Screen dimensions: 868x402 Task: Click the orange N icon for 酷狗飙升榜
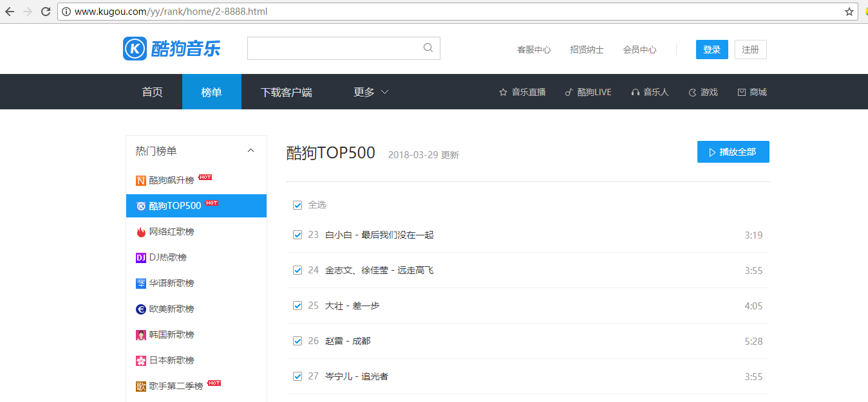141,181
